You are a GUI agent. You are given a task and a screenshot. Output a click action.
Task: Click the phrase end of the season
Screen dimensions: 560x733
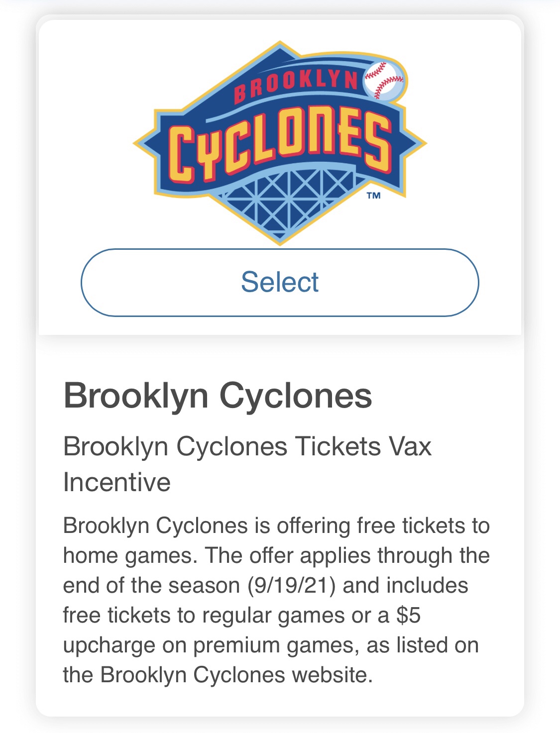[x=151, y=586]
